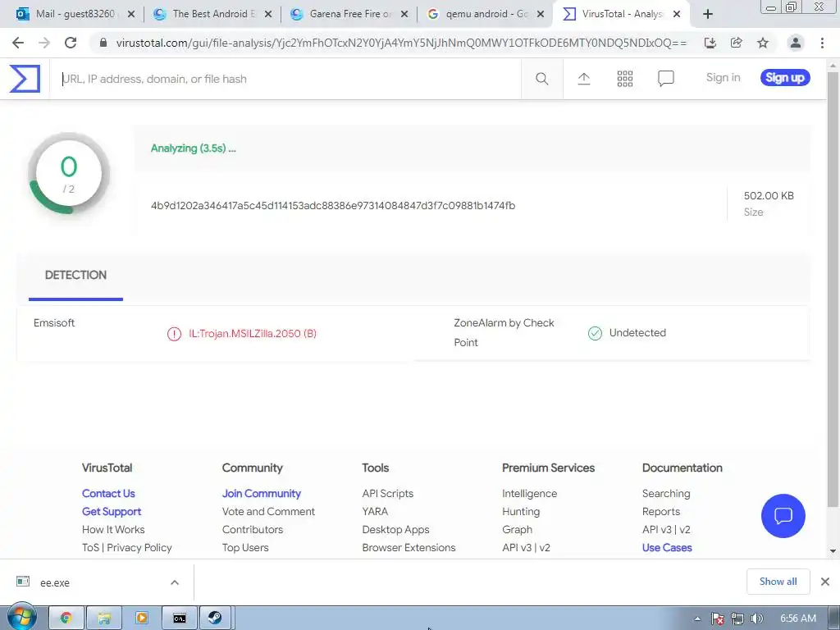Switch to The Best Android tab
840x630 pixels.
212,15
